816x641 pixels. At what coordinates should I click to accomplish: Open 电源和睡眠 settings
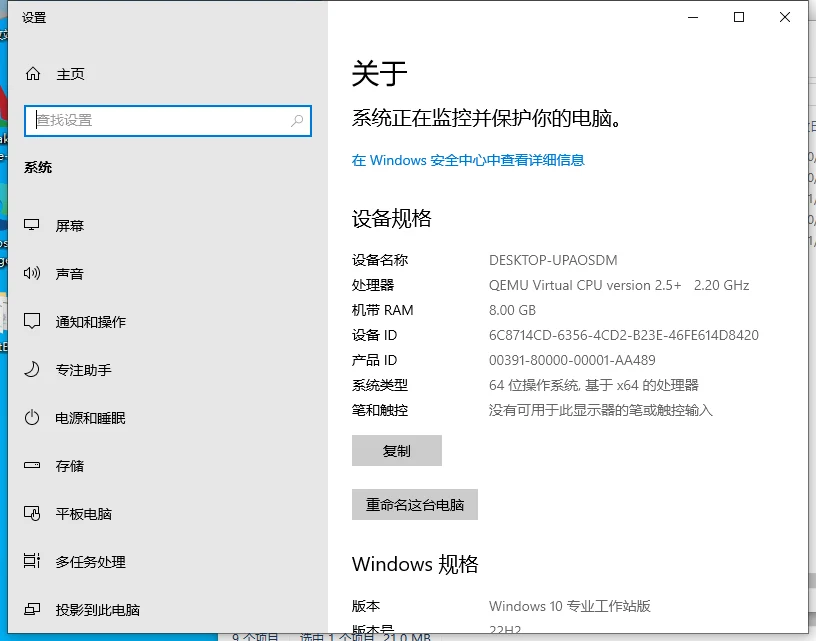(91, 418)
